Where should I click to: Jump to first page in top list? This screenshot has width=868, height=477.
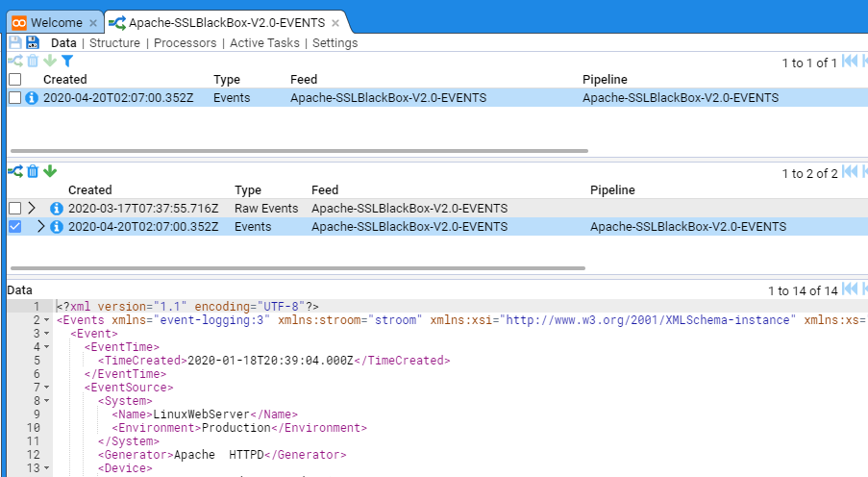pyautogui.click(x=850, y=62)
